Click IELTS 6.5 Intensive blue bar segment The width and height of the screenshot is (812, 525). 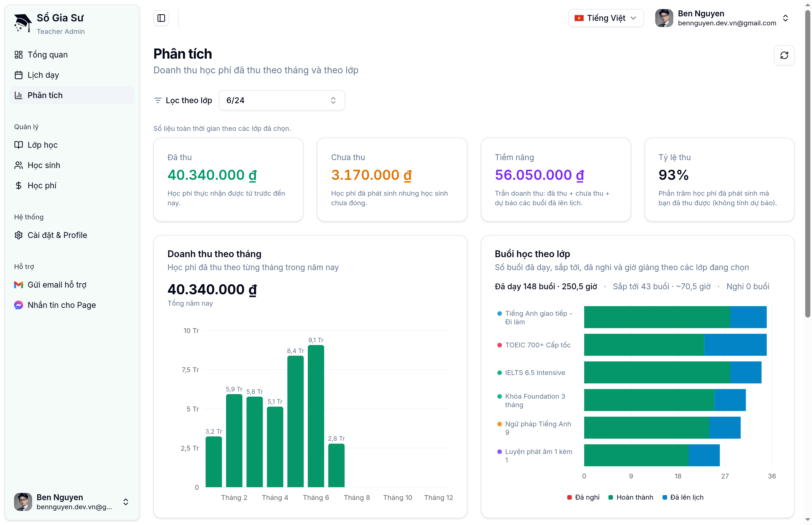pyautogui.click(x=745, y=372)
